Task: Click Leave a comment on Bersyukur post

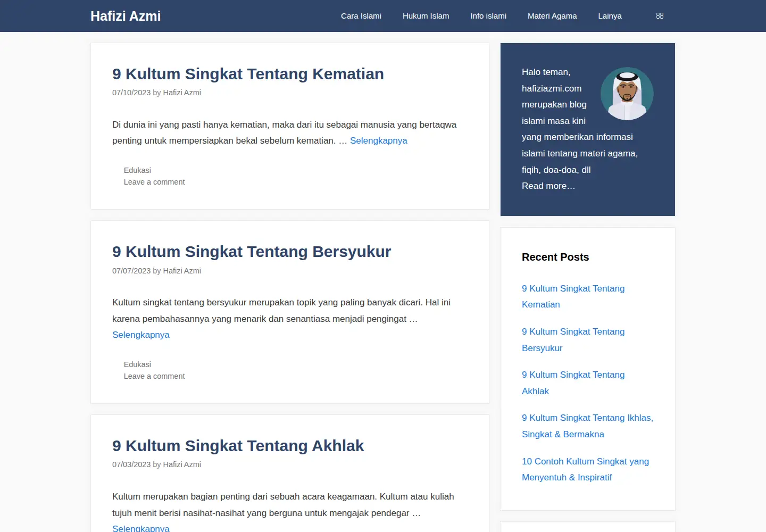Action: (x=154, y=376)
